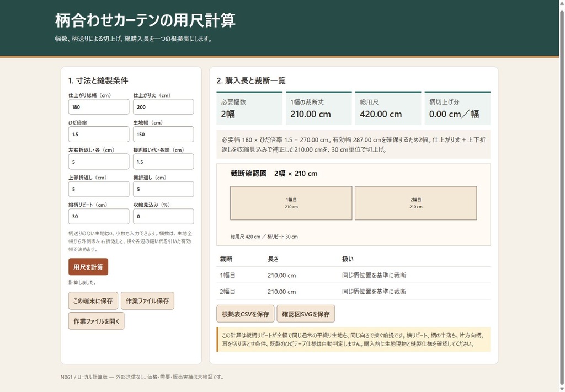Screen dimensions: 565x392
Task: Click the 接ぎ縫い代・各端 input field
Action: point(163,162)
